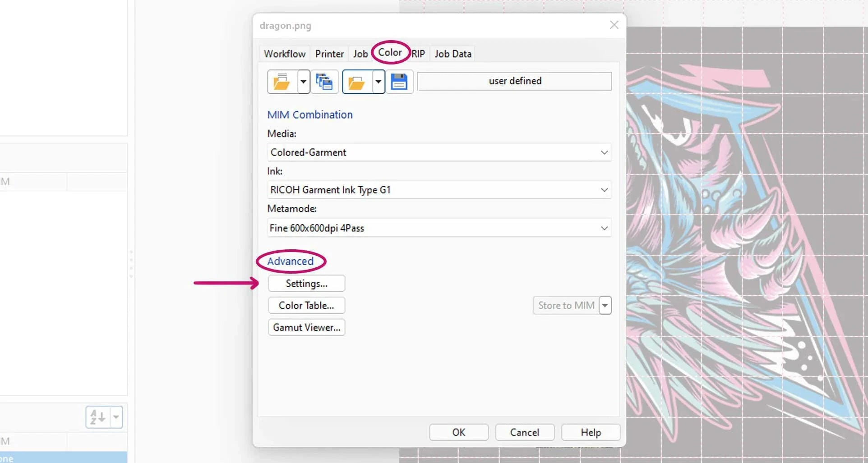Expand the Metamode dropdown showing Fine 600x600dpi

click(x=604, y=228)
